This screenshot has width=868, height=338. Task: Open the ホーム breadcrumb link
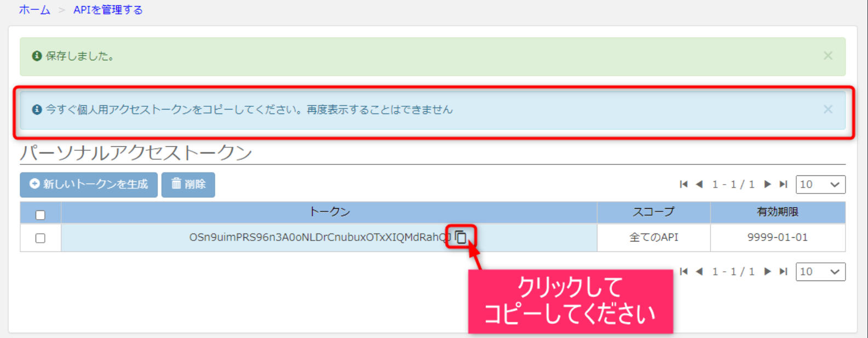point(35,10)
